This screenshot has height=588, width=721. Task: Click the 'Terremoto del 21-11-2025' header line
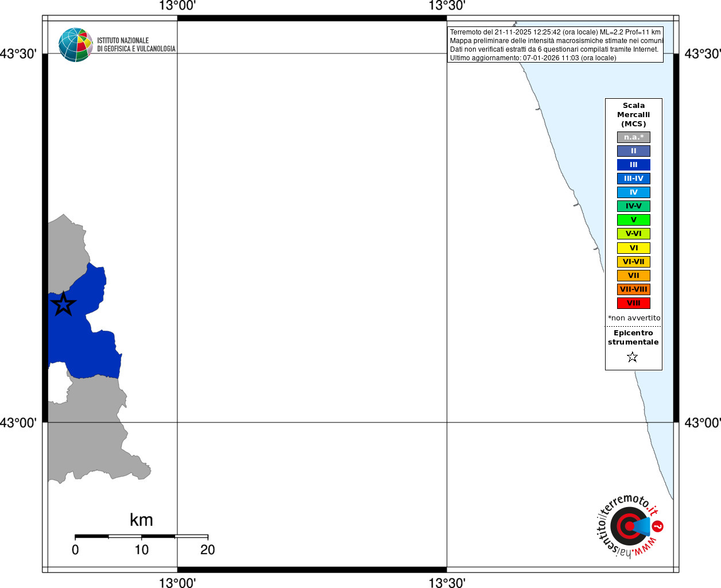(555, 32)
